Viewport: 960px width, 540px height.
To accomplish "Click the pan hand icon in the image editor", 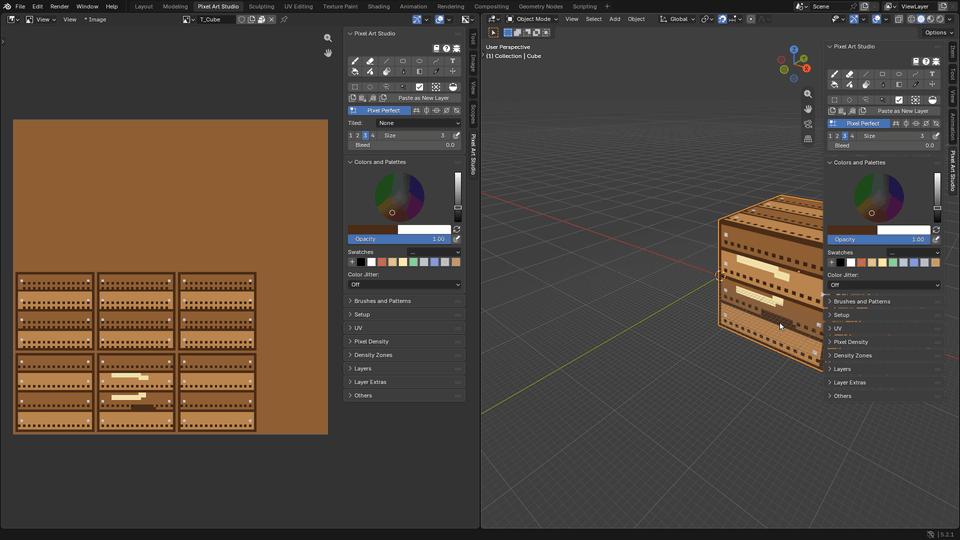I will [328, 53].
